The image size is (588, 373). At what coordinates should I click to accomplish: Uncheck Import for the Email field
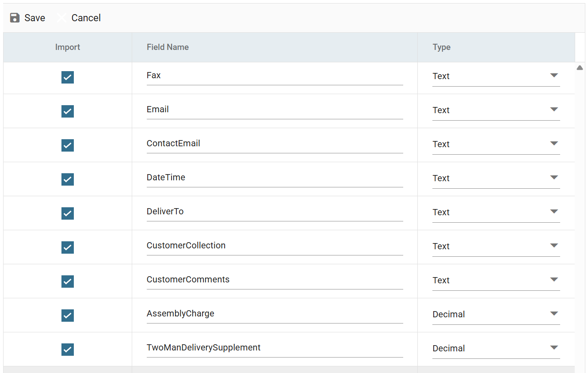(x=68, y=111)
